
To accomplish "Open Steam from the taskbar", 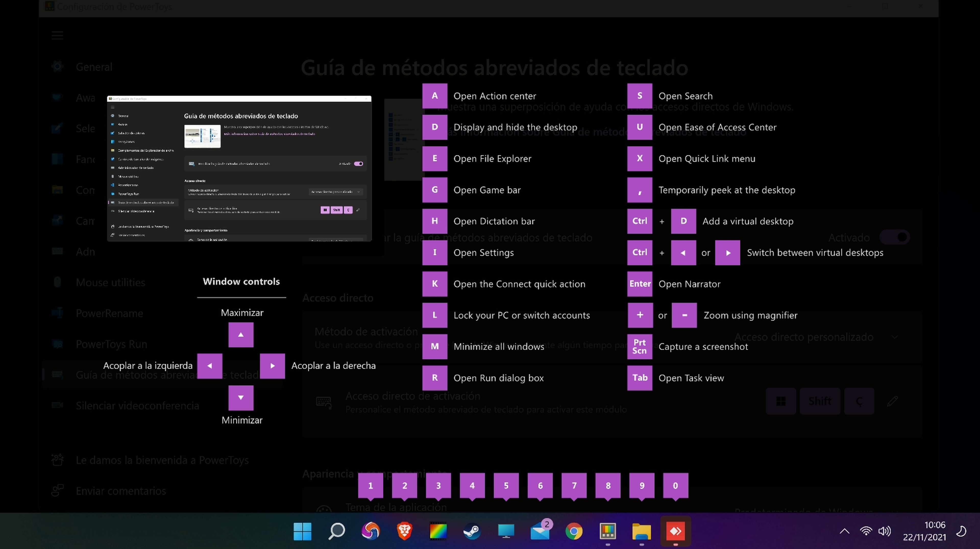I will (472, 531).
